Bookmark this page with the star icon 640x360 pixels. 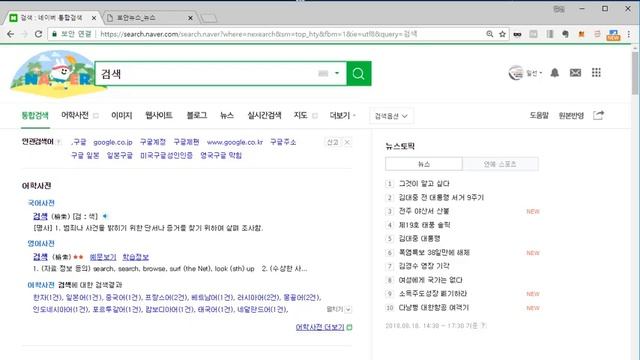[x=502, y=34]
